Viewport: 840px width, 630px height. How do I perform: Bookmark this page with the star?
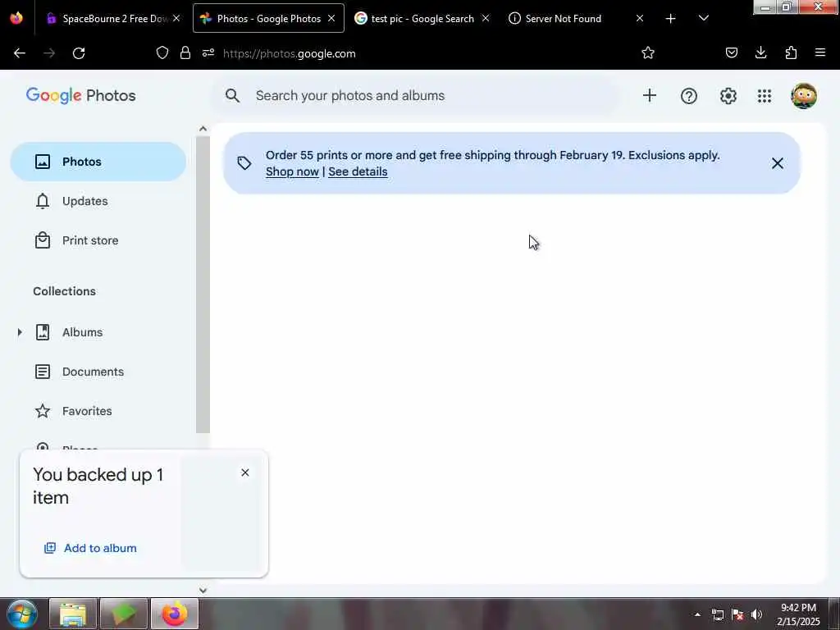[x=648, y=52]
